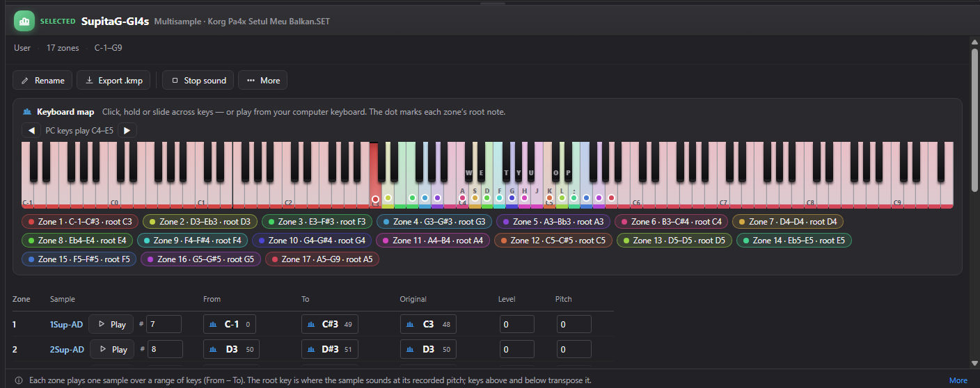This screenshot has width=980, height=388.
Task: Select Zone 16 G5–G#5 chip
Action: click(x=200, y=259)
